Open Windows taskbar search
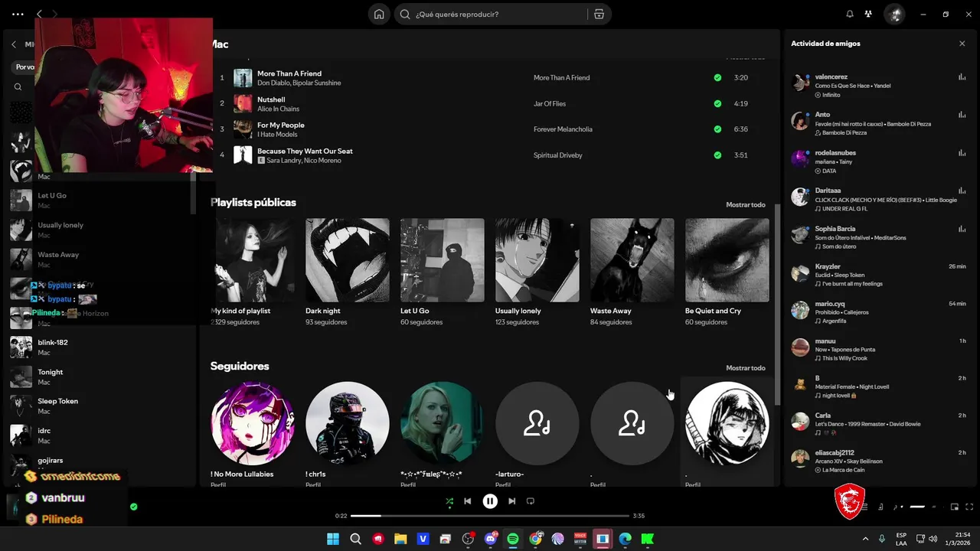This screenshot has width=980, height=551. coord(355,539)
